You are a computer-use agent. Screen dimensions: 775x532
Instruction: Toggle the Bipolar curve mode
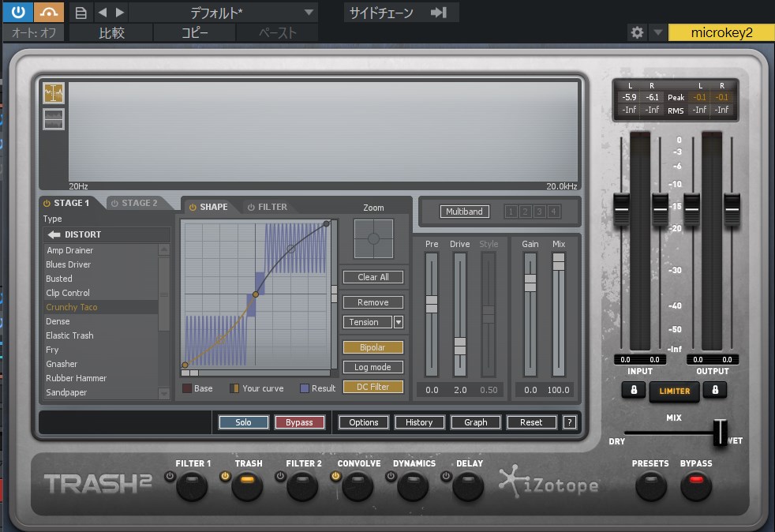373,347
